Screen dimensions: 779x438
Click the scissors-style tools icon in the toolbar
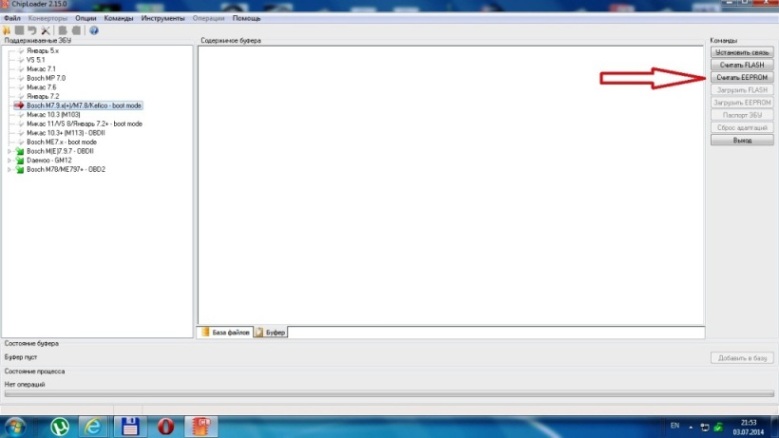[x=45, y=30]
